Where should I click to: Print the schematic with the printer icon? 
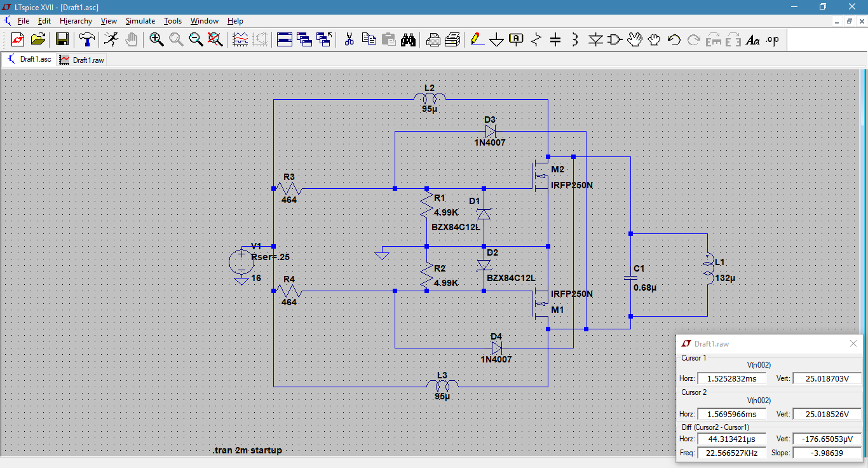pos(452,39)
